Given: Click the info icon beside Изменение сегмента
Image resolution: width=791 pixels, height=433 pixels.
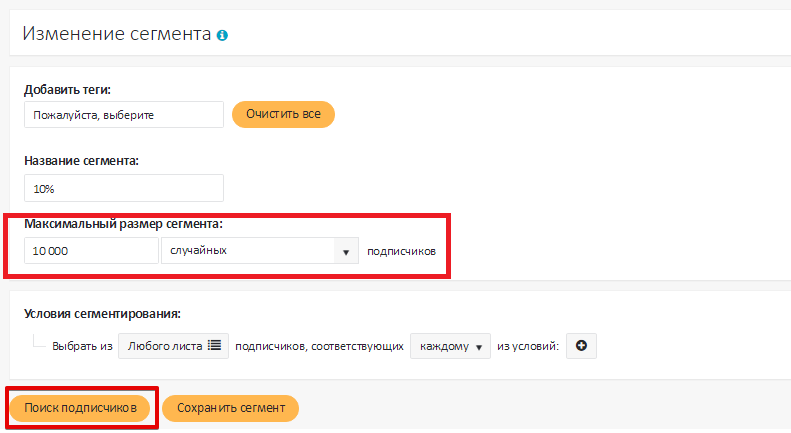Looking at the screenshot, I should 222,35.
